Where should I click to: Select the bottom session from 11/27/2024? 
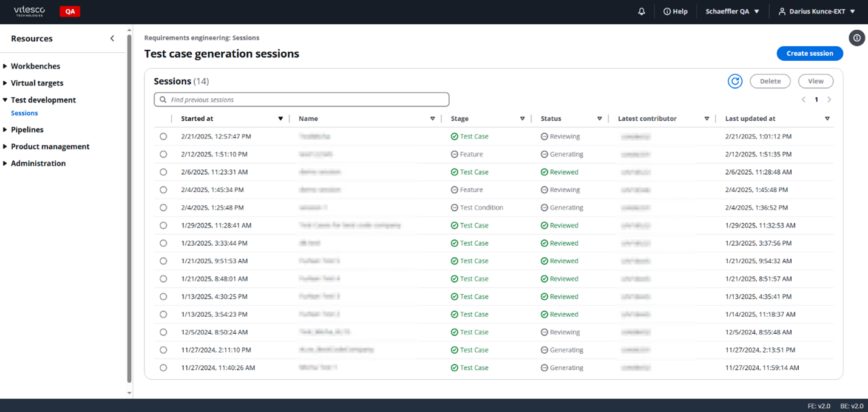tap(163, 367)
